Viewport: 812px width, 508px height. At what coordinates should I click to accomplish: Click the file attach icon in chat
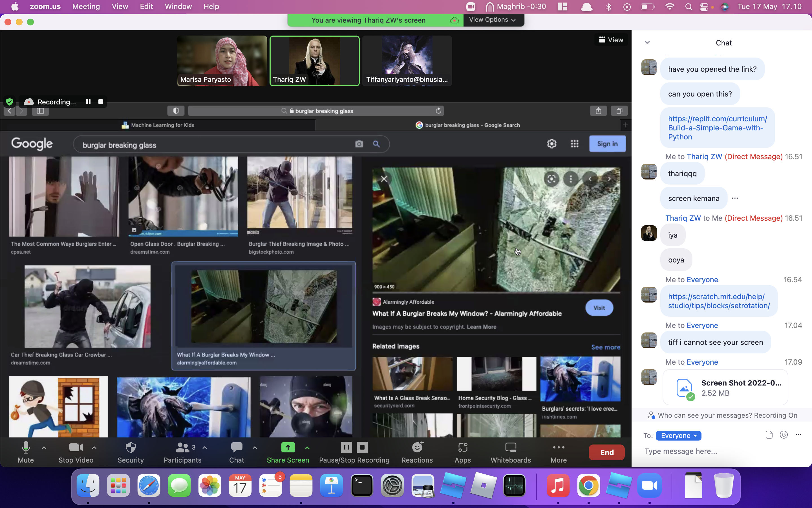click(x=769, y=435)
